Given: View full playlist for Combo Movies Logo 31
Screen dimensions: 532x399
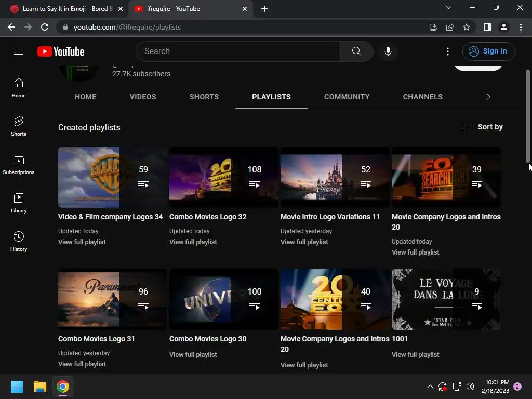Looking at the screenshot, I should 82,364.
